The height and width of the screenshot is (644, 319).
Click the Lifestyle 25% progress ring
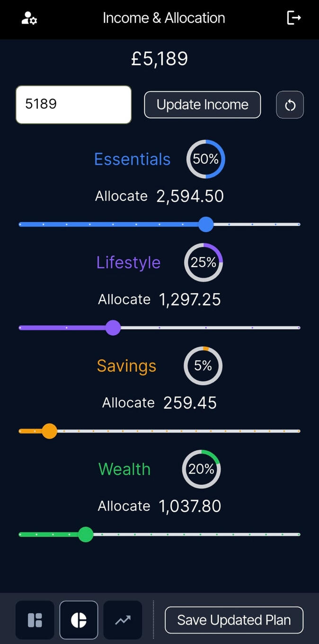tap(204, 262)
